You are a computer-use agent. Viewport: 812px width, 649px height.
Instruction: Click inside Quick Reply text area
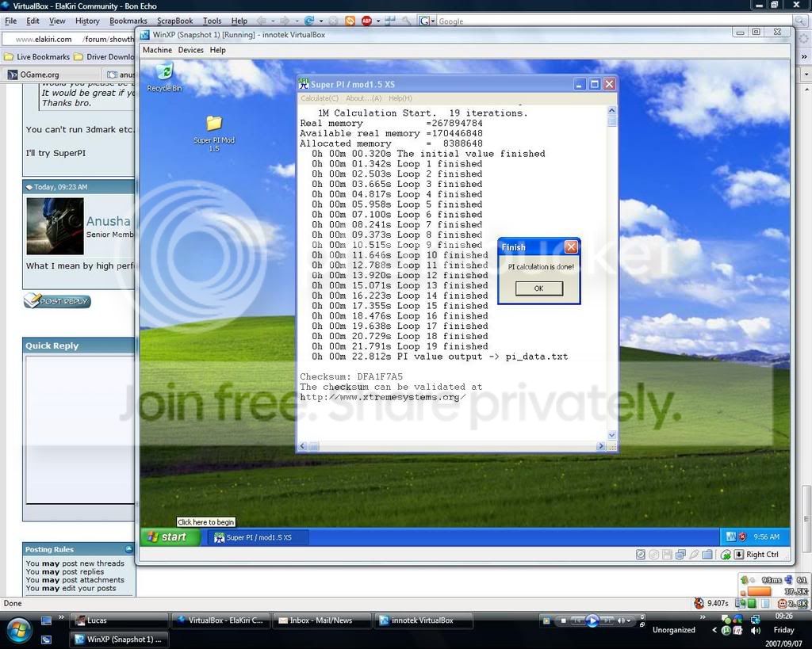[x=81, y=429]
